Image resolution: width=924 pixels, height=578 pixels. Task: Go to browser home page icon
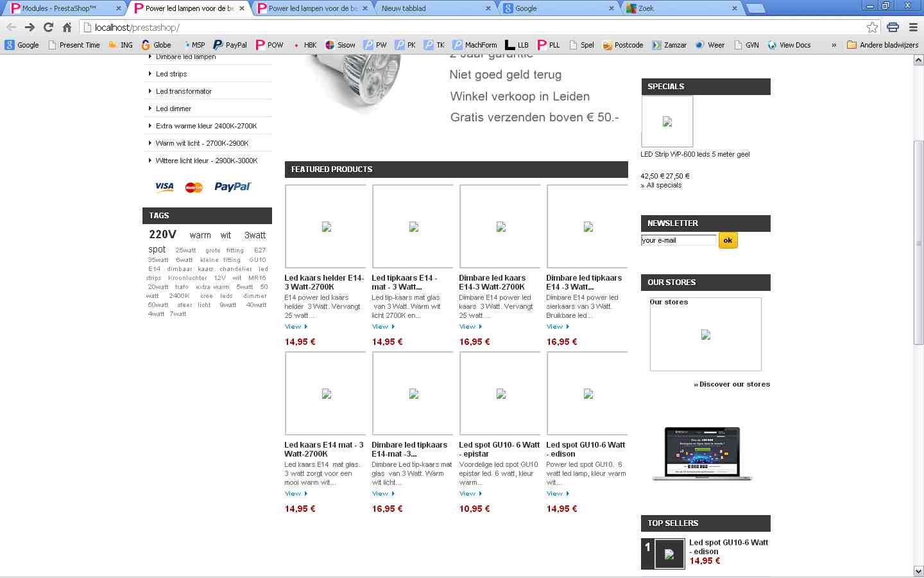click(x=67, y=27)
